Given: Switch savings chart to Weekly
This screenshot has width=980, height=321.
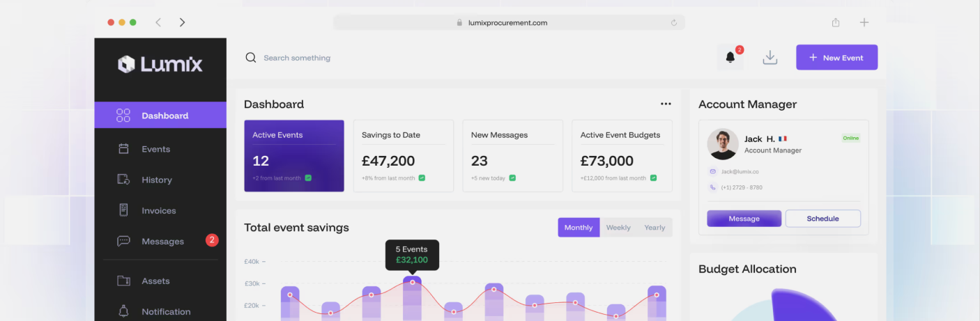Looking at the screenshot, I should pyautogui.click(x=618, y=228).
